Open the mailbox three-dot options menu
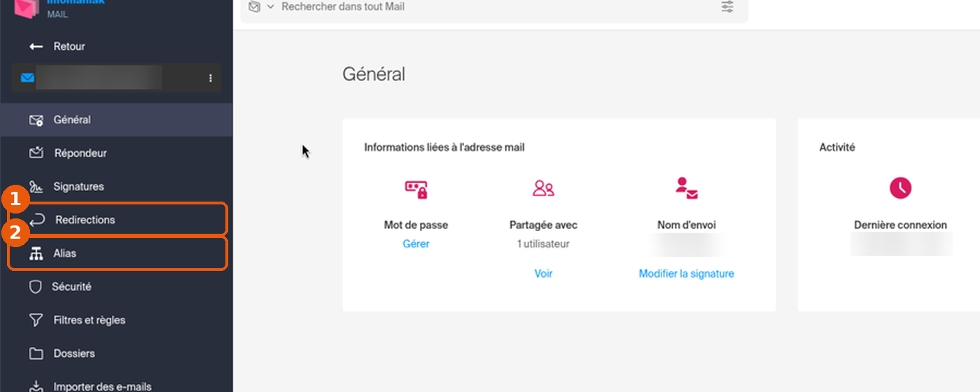The width and height of the screenshot is (980, 392). [x=210, y=78]
